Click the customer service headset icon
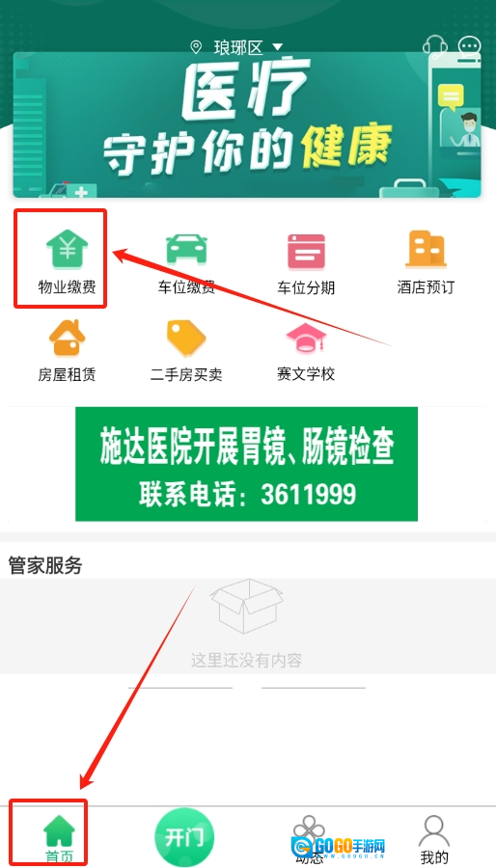 pos(434,46)
